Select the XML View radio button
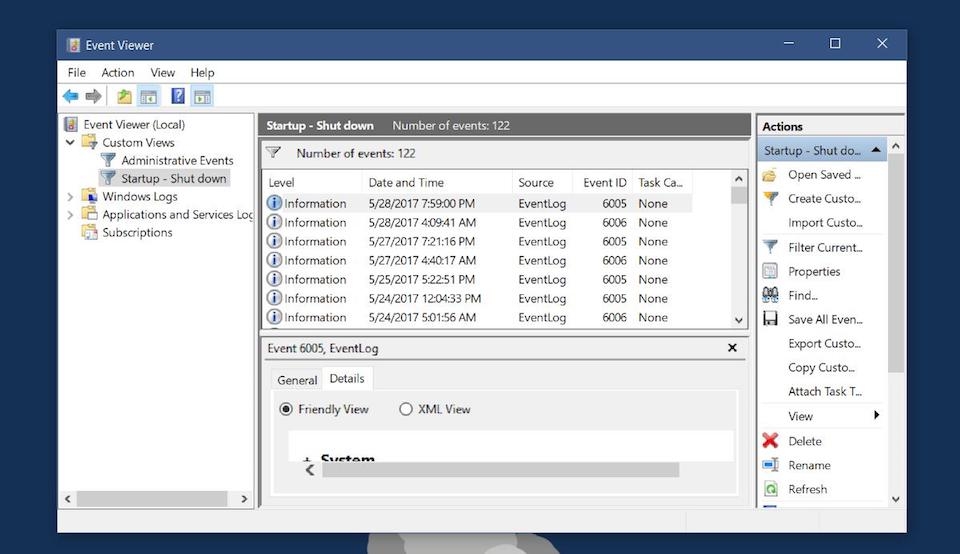Viewport: 960px width, 554px height. (405, 409)
